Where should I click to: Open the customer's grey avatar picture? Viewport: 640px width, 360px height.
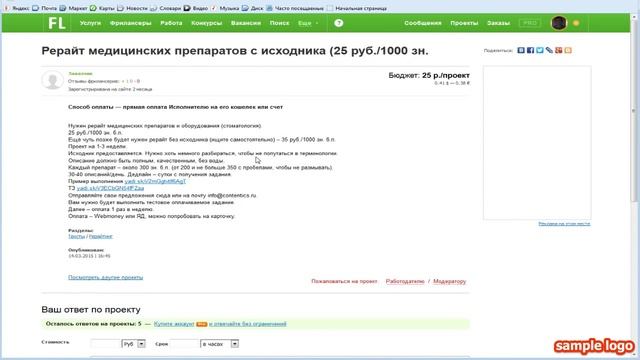pos(53,80)
